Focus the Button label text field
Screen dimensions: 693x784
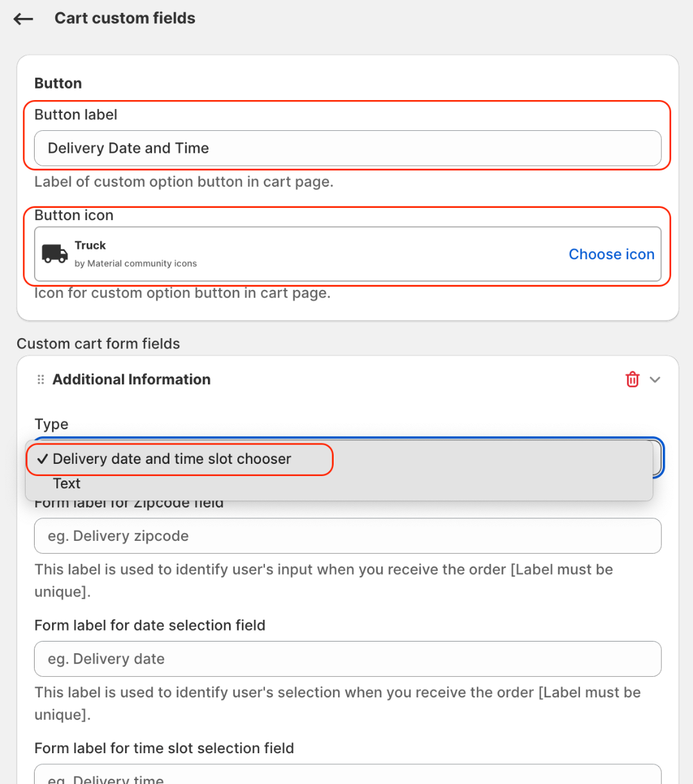(x=347, y=148)
